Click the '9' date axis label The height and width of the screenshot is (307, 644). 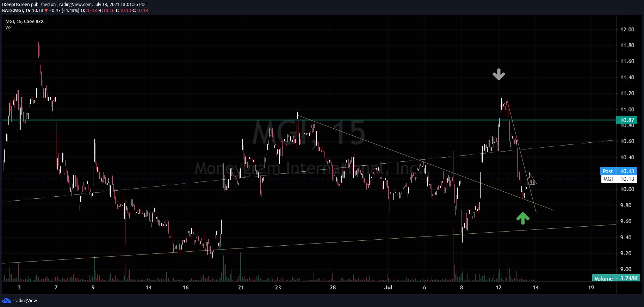[93, 287]
